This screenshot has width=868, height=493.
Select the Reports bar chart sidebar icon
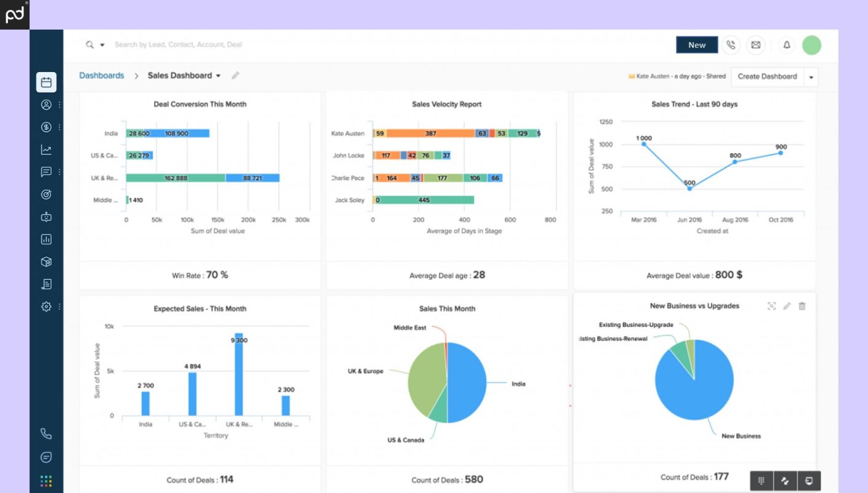point(46,239)
